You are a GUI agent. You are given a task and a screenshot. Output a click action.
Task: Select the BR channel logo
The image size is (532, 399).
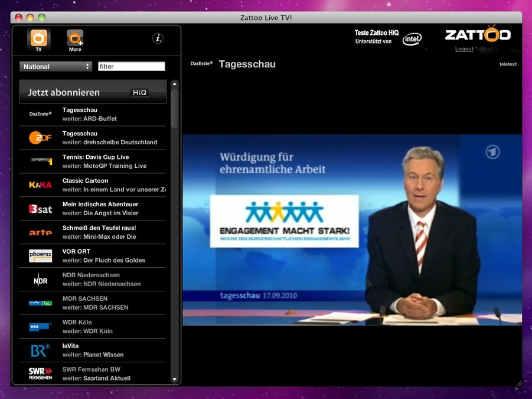pos(40,351)
